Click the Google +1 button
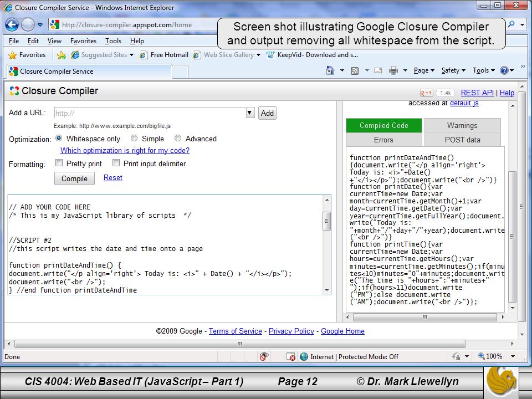This screenshot has width=532, height=399. [x=426, y=93]
